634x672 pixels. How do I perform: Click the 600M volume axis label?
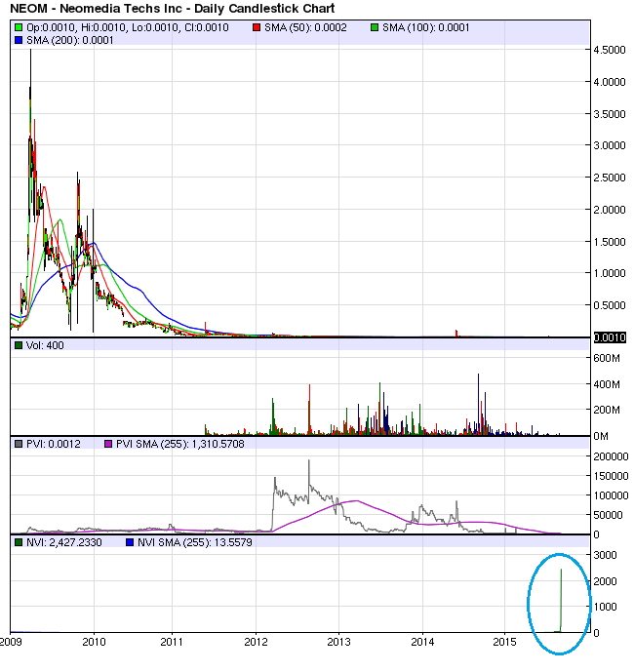click(606, 358)
